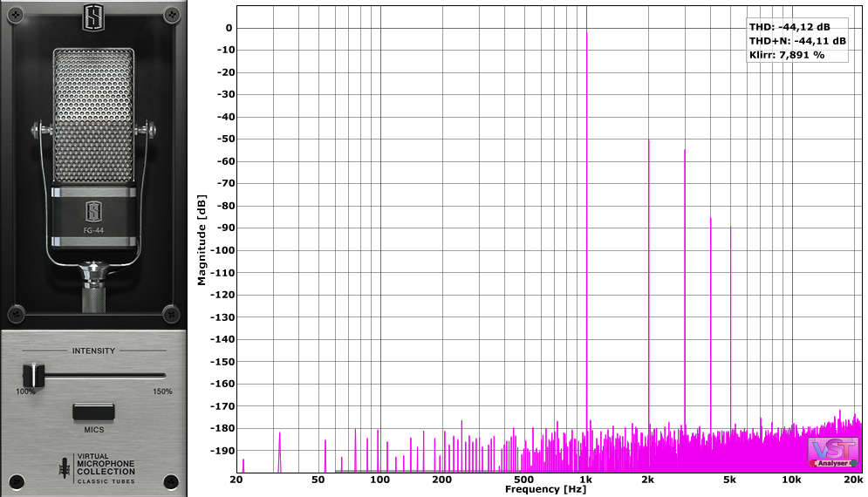
Task: Click the VST Analyser logo
Action: [x=833, y=453]
